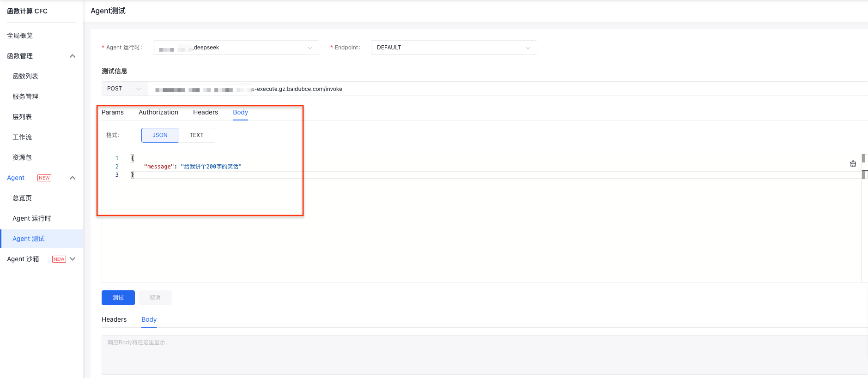Open Agent 运行时 sidebar page

(x=32, y=218)
